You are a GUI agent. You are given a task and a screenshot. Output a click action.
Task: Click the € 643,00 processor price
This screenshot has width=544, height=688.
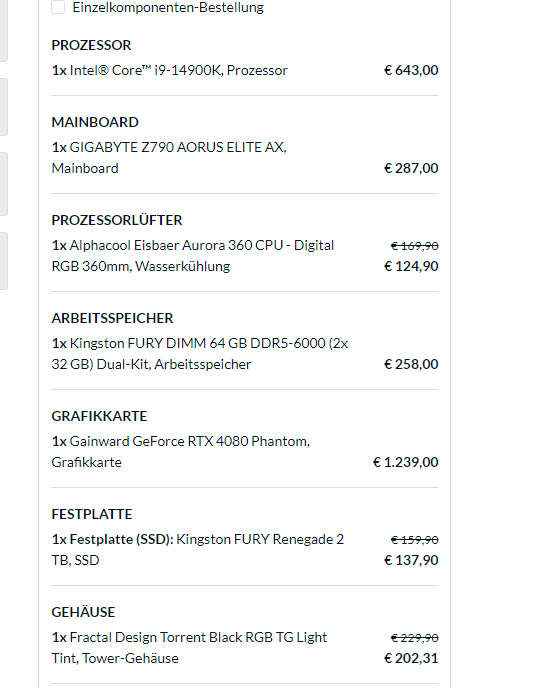pyautogui.click(x=411, y=70)
